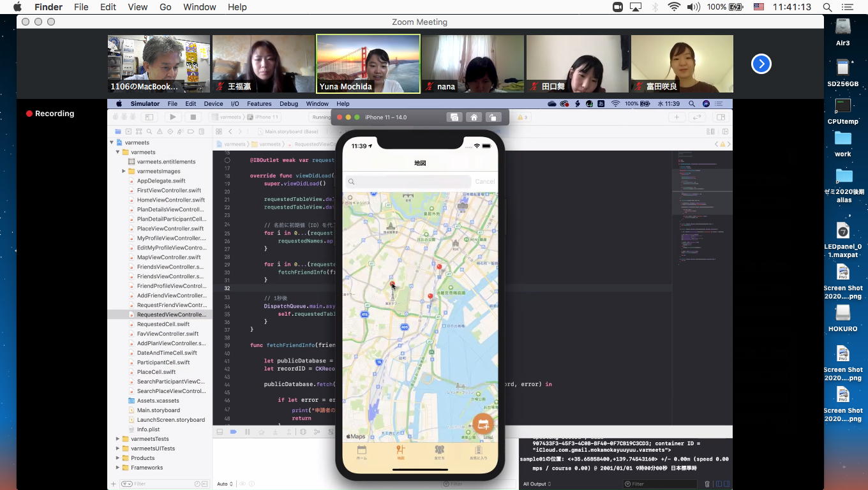Click the macOS Spotlight search icon
Image resolution: width=868 pixels, height=490 pixels.
tap(827, 7)
